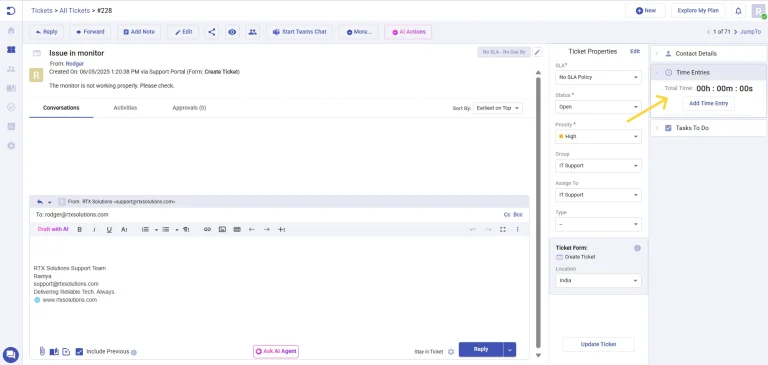Open the Group dropdown showing IT Support
Viewport: 768px width, 365px height.
(598, 166)
